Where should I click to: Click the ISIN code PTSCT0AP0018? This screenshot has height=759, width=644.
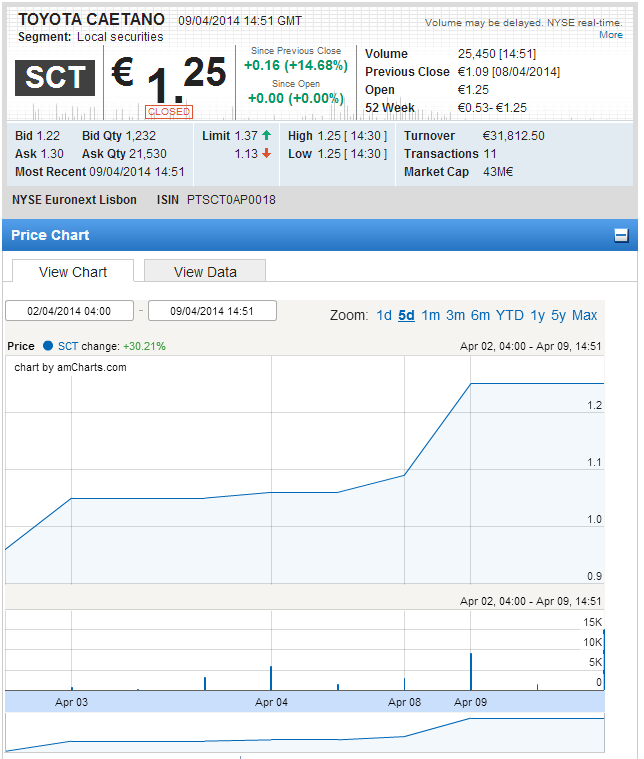pos(231,199)
